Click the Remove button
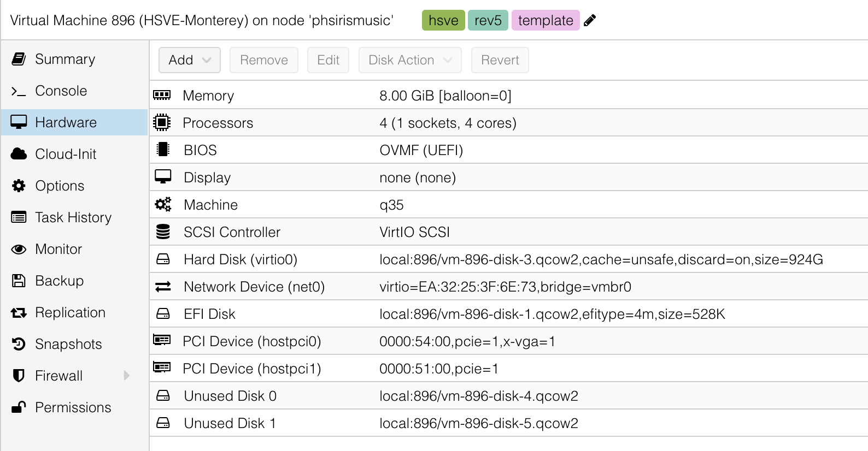The height and width of the screenshot is (451, 868). point(264,60)
